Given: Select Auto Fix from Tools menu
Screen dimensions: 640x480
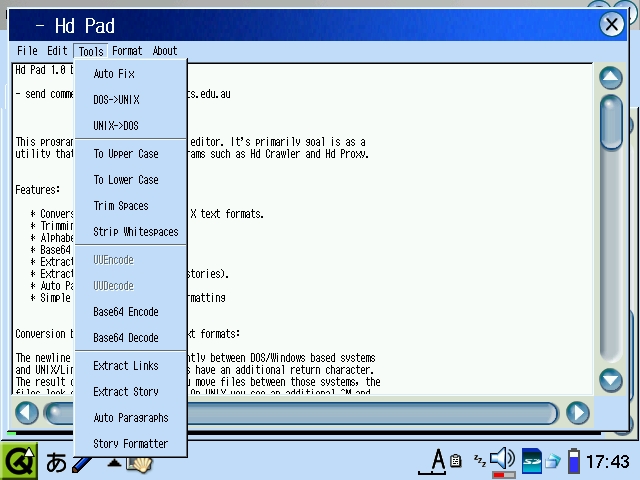Looking at the screenshot, I should [x=113, y=74].
